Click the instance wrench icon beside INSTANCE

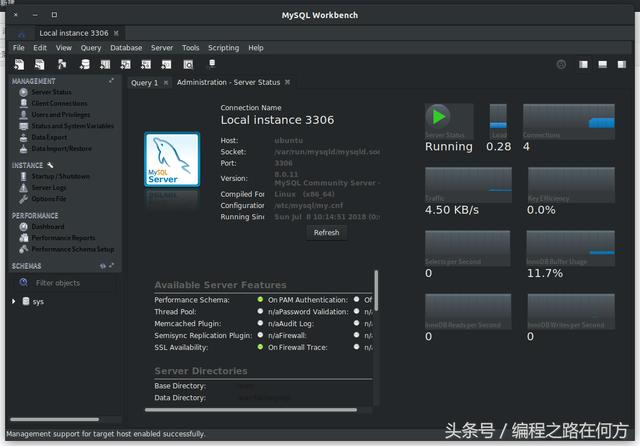pos(50,165)
